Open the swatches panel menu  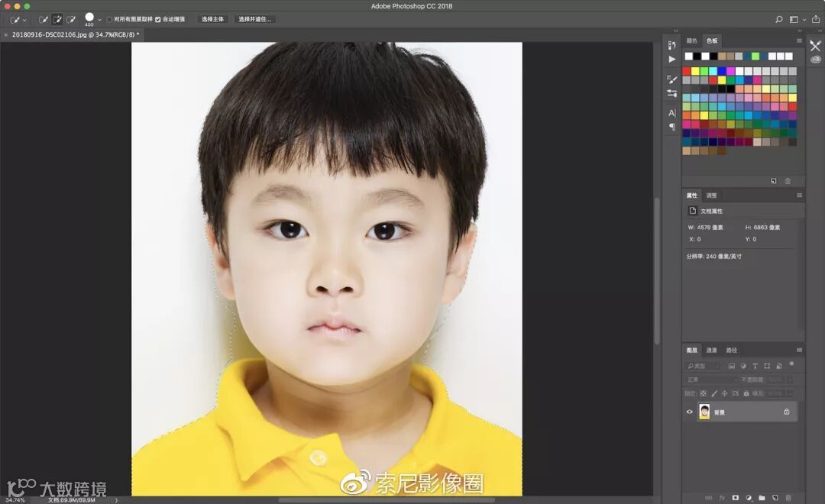pos(799,40)
